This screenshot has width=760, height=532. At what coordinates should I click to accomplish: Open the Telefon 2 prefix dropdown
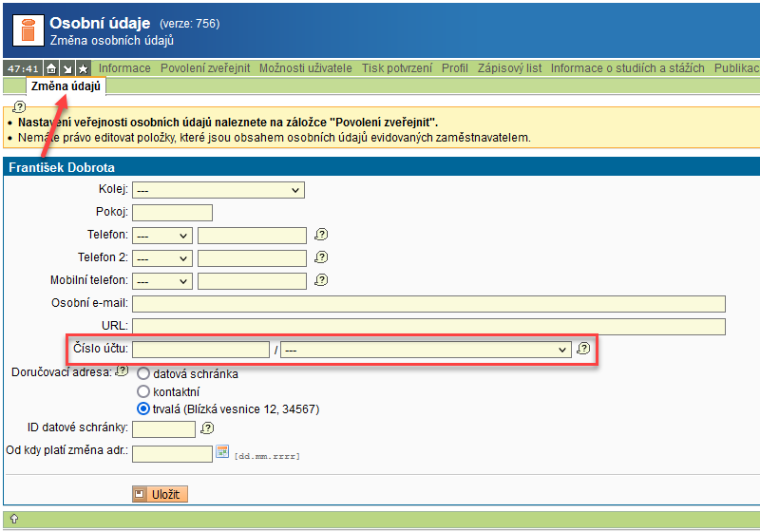click(x=162, y=258)
